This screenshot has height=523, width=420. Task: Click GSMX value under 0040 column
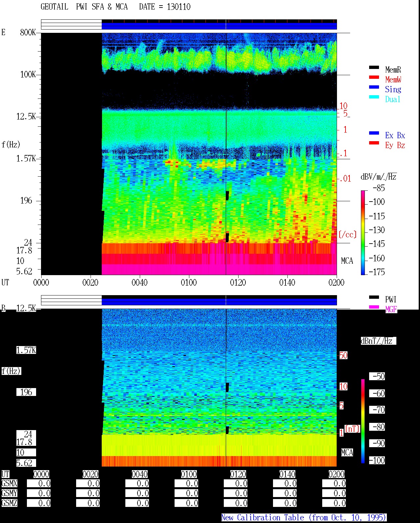[x=137, y=483]
